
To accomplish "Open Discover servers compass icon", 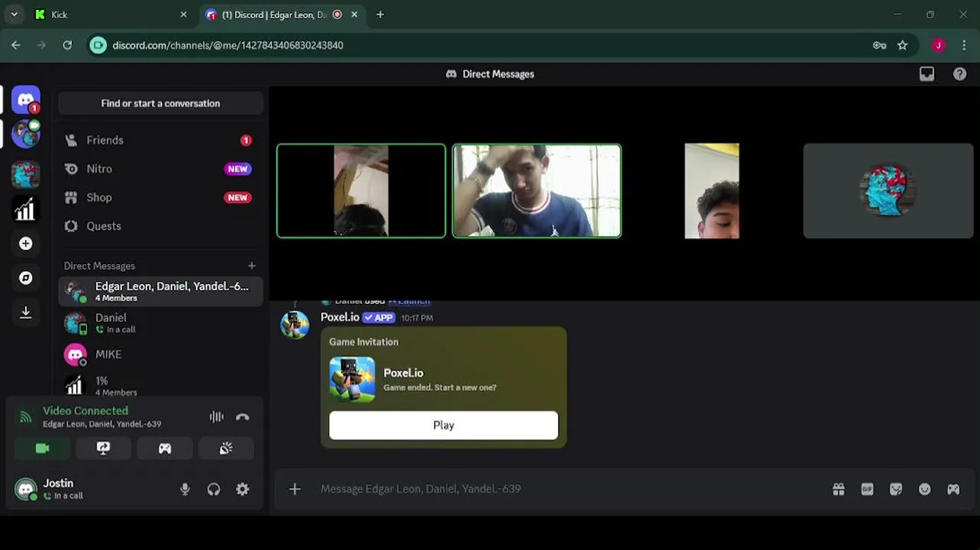I will pyautogui.click(x=26, y=278).
